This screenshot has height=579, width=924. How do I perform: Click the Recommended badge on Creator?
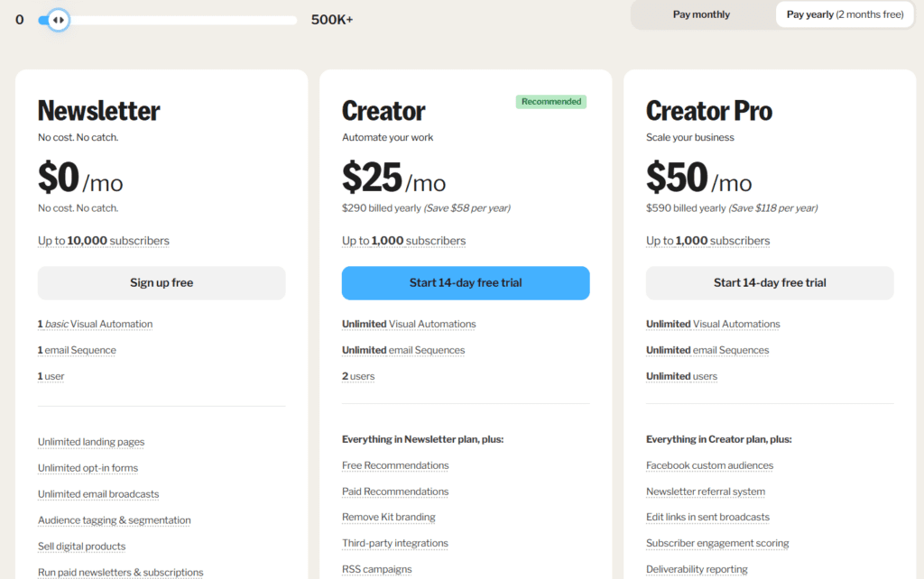point(551,102)
